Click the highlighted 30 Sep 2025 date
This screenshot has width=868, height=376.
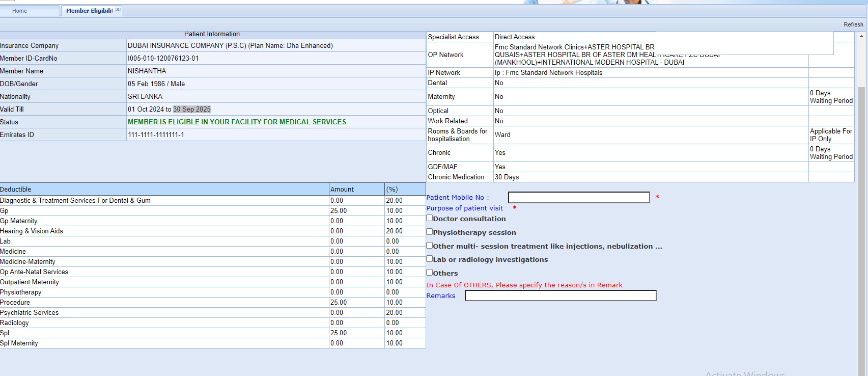coord(192,110)
